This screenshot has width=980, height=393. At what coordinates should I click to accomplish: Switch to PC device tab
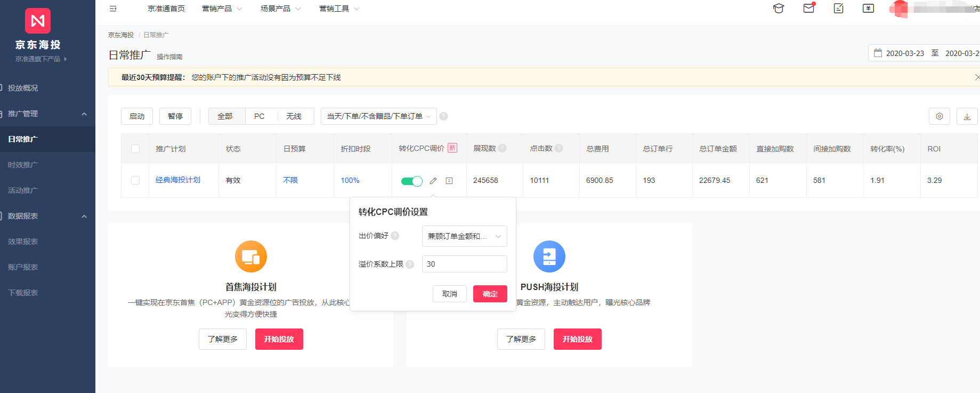click(260, 116)
